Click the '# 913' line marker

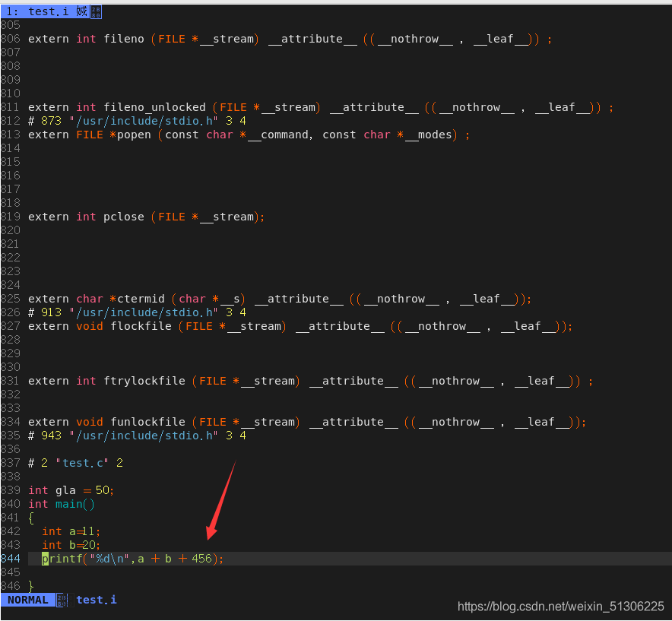pos(45,312)
